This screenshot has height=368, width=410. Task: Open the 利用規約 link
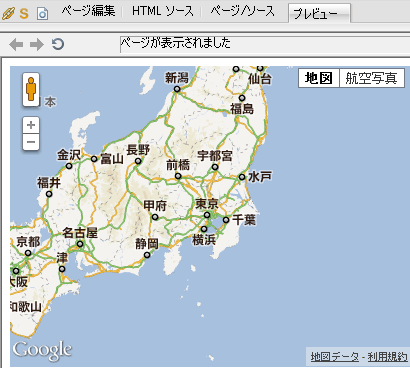[387, 357]
